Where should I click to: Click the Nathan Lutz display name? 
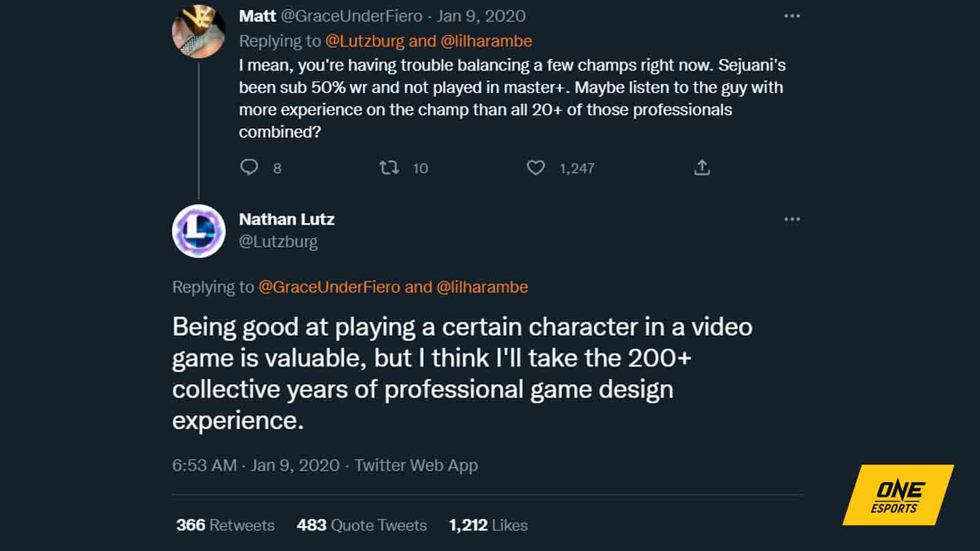(x=287, y=219)
